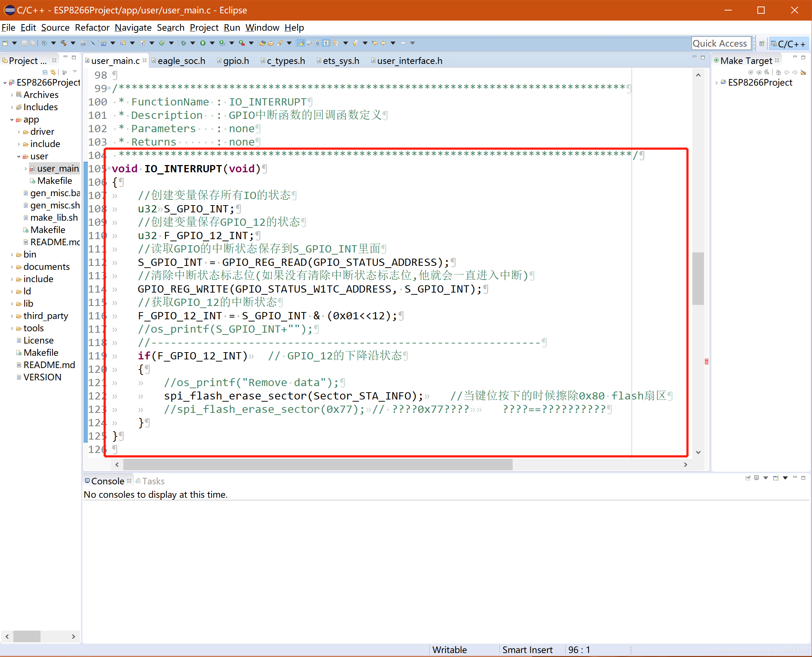Viewport: 812px width, 657px height.
Task: Click the Debug bug icon
Action: pyautogui.click(x=183, y=43)
